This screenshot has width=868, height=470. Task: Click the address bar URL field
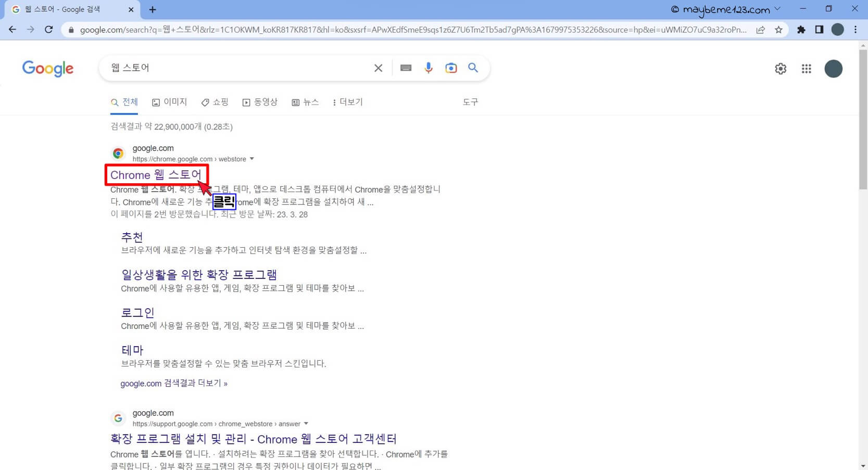tap(413, 30)
